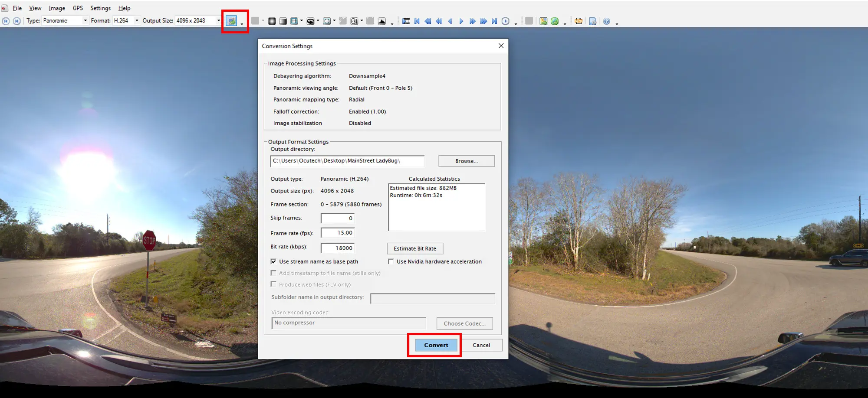Click the Runtime: 0h:6m:32s text
868x398 pixels.
click(416, 195)
